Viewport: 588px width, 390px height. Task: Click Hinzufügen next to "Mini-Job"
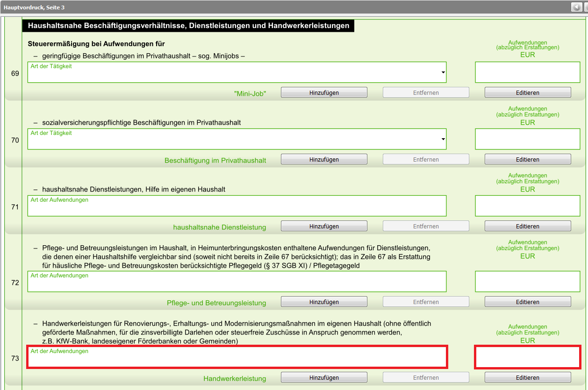pos(323,92)
